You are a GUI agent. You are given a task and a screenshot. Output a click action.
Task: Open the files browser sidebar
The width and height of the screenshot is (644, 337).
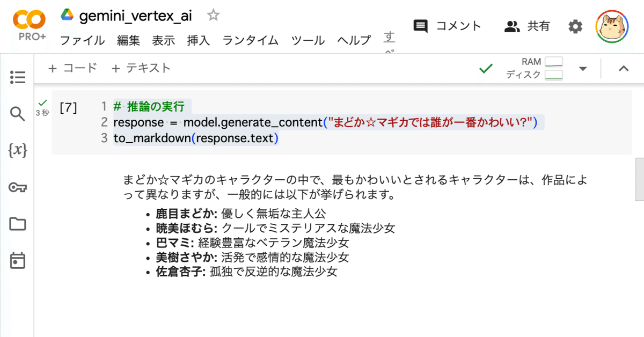18,224
